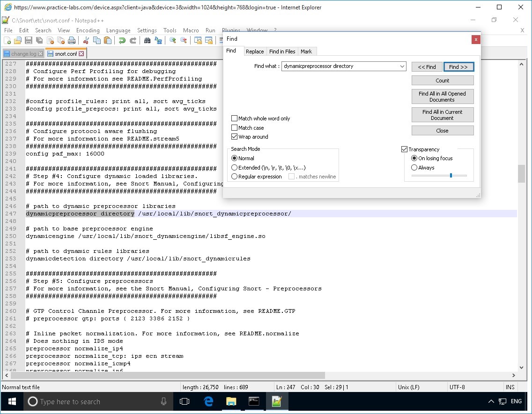
Task: Select Regular expression search mode
Action: 235,177
